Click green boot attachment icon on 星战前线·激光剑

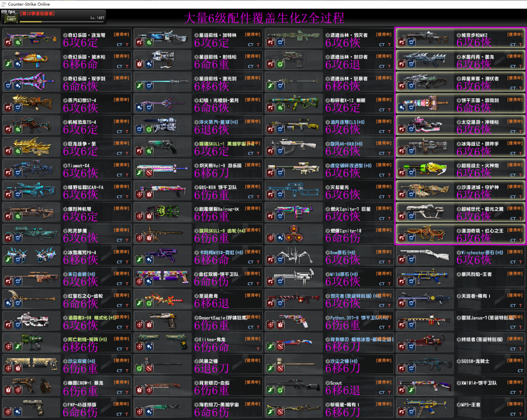140,86
